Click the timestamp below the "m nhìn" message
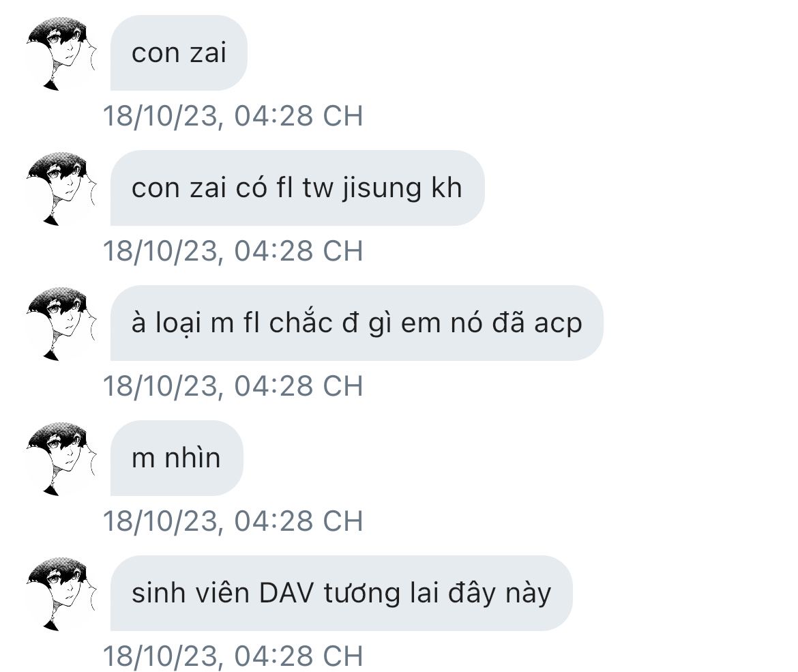The width and height of the screenshot is (798, 672). coord(233,521)
